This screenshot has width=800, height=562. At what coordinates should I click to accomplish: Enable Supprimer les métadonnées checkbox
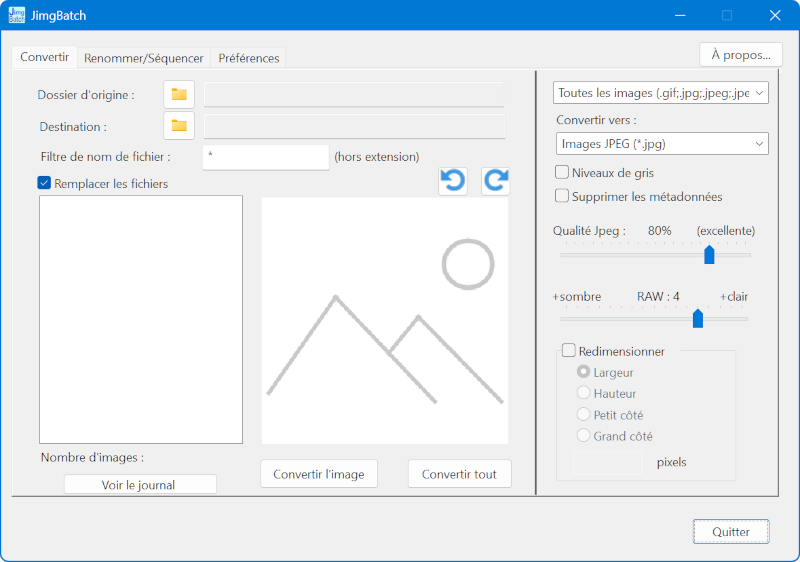(x=562, y=196)
